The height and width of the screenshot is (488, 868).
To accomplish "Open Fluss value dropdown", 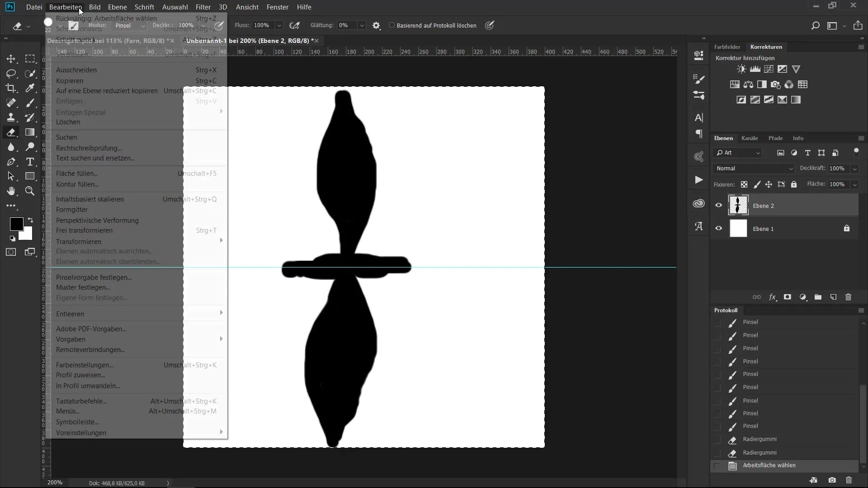I will pos(279,26).
